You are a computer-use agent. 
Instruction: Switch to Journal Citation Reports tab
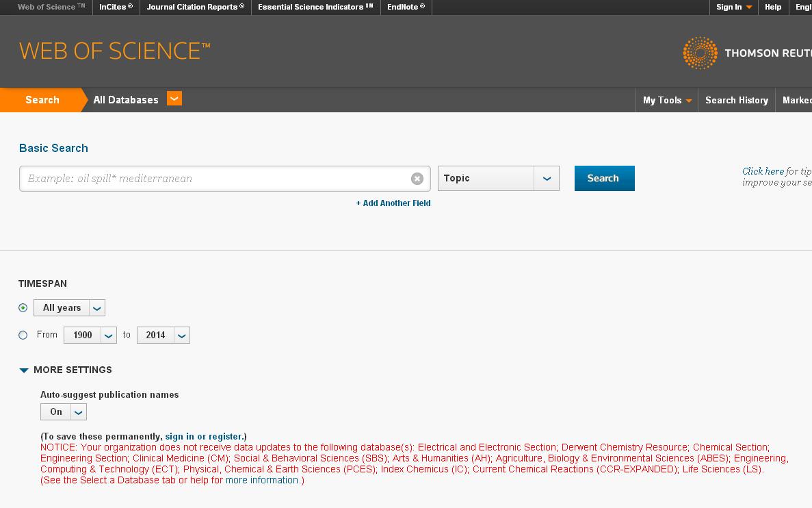195,7
